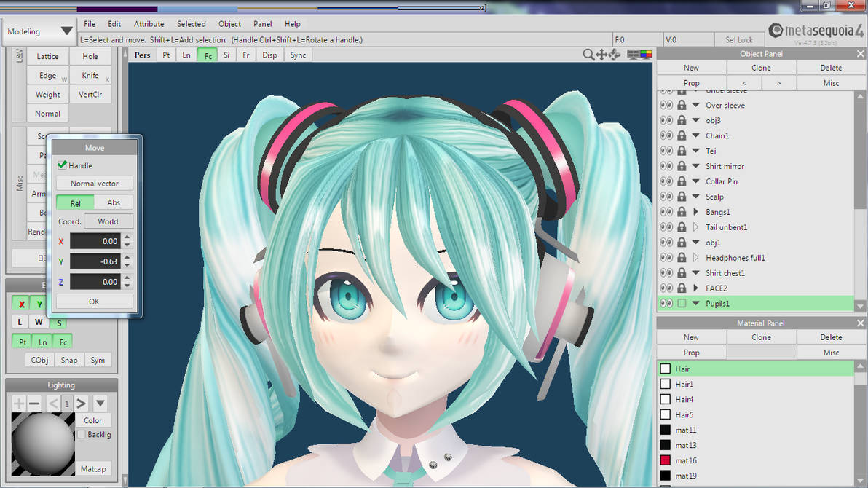The image size is (868, 488).
Task: Go to next light arrow
Action: [x=81, y=404]
